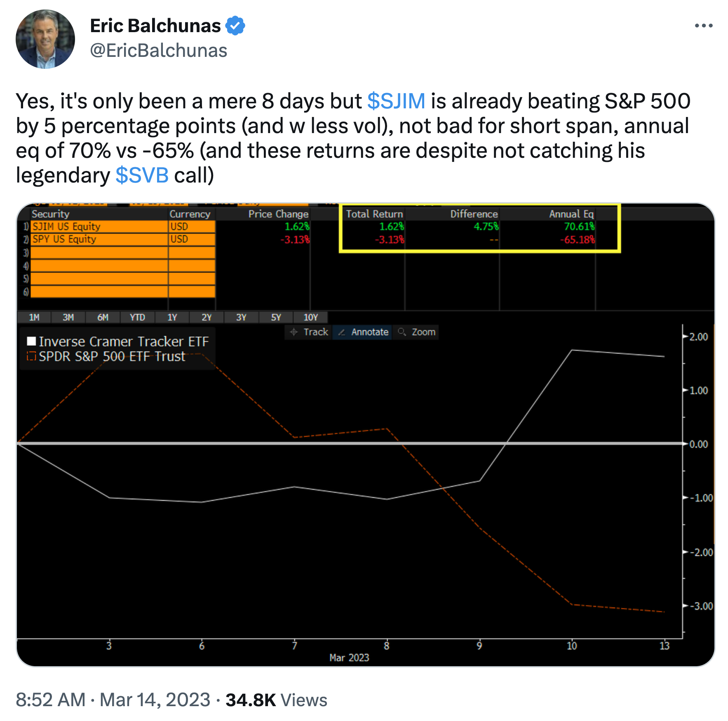728x721 pixels.
Task: Click Eric Balchunas's profile photo
Action: coord(45,39)
